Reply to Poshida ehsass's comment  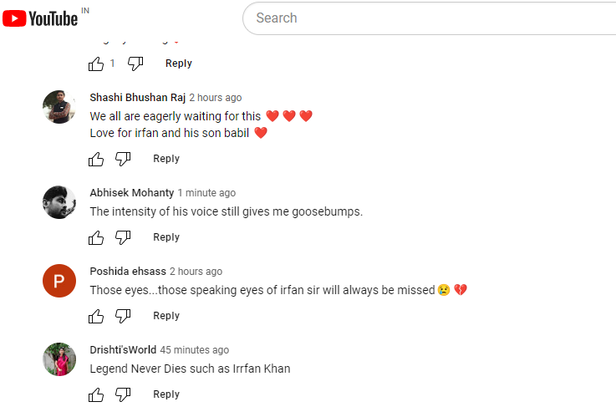pyautogui.click(x=166, y=316)
